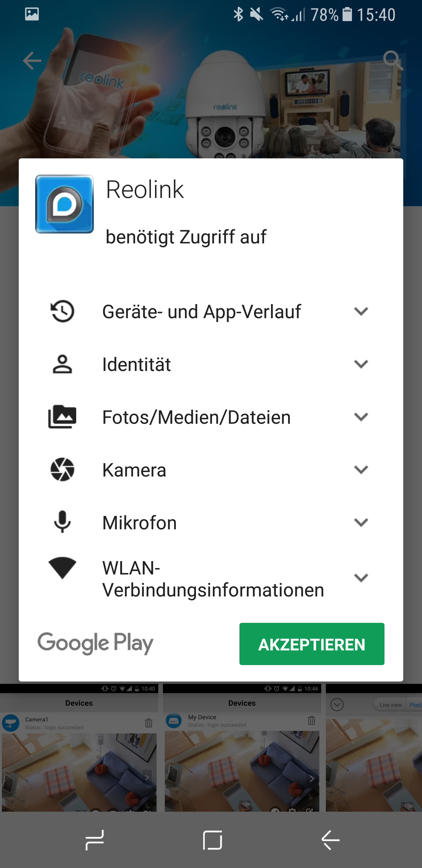Viewport: 422px width, 868px height.
Task: Expand WLAN-Verbindungsinformationen chevron
Action: [361, 578]
